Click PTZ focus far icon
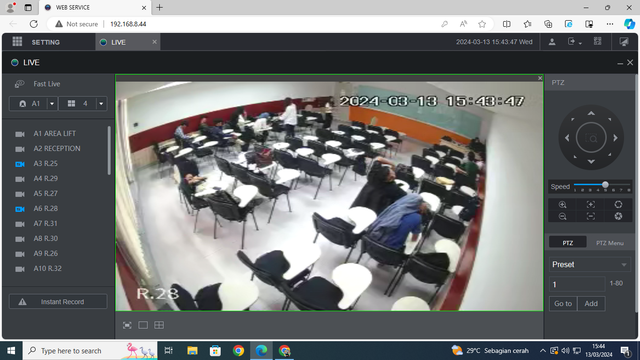 click(591, 216)
